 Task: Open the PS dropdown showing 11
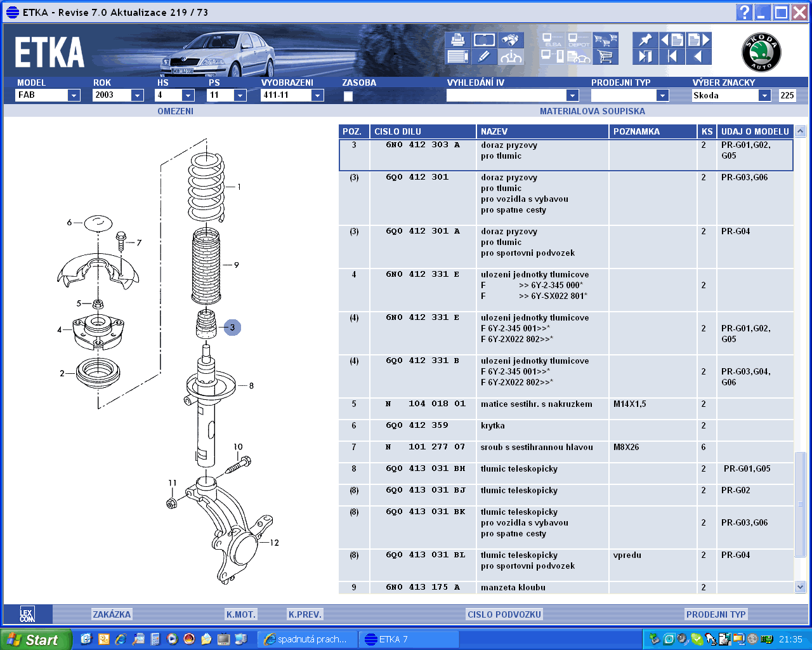[x=240, y=95]
